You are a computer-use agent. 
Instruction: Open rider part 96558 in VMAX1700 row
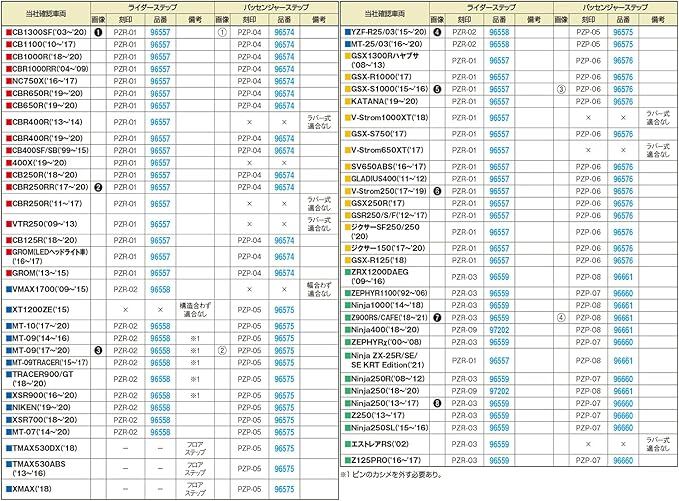160,289
